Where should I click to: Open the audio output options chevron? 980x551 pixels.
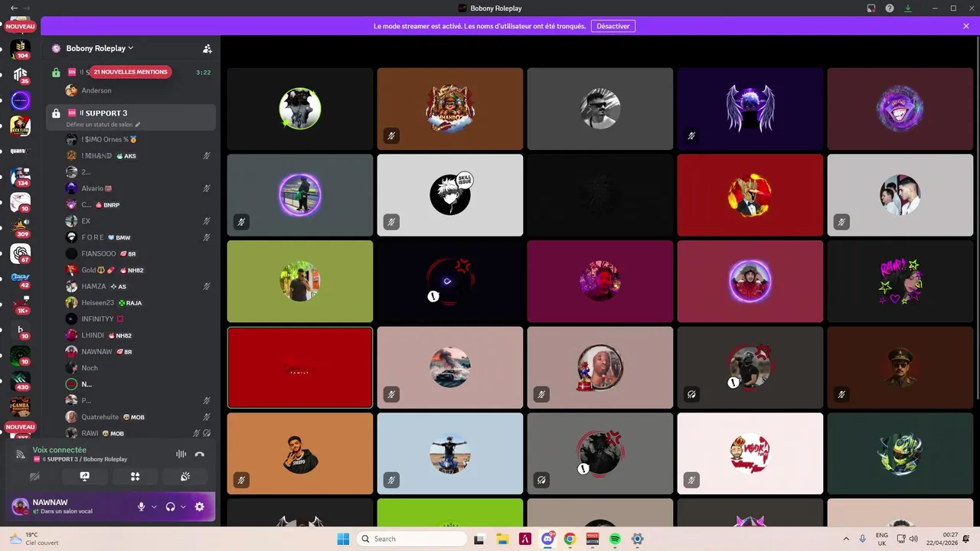[x=183, y=507]
